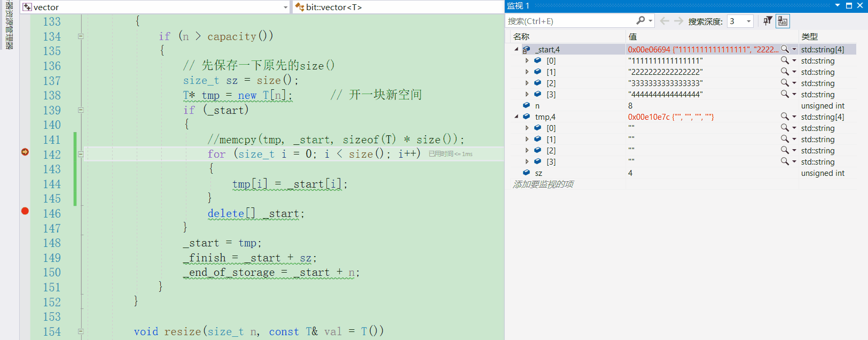Click magnifier icon for tmp [1] value

tap(785, 139)
